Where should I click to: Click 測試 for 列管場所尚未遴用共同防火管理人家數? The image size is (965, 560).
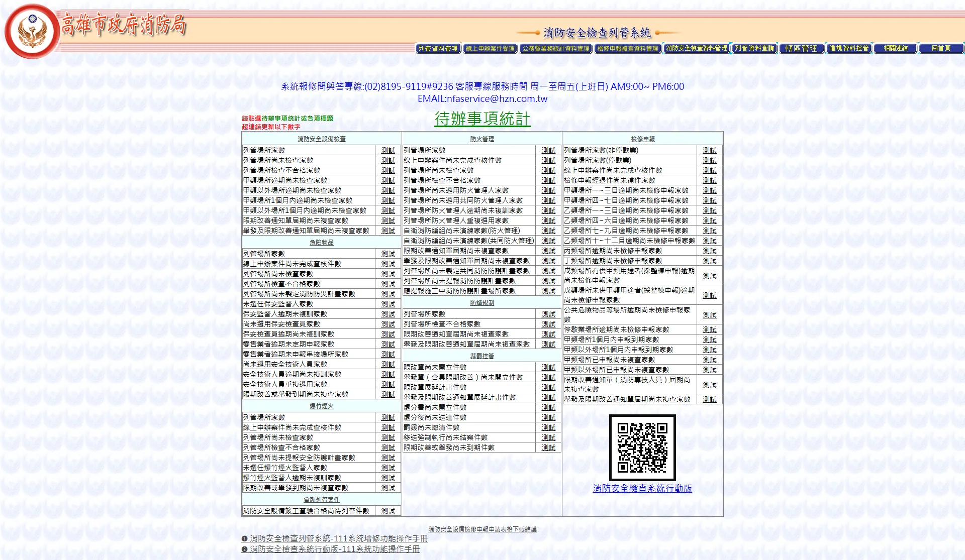pyautogui.click(x=548, y=200)
